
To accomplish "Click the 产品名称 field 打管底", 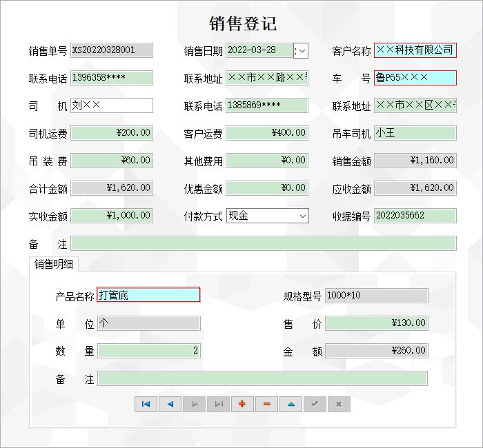I will tap(148, 295).
